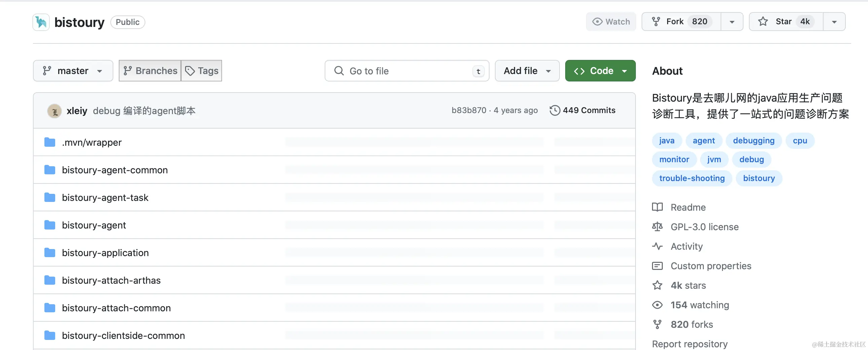Click the star icon beside 4k stars
This screenshot has width=868, height=350.
(657, 286)
